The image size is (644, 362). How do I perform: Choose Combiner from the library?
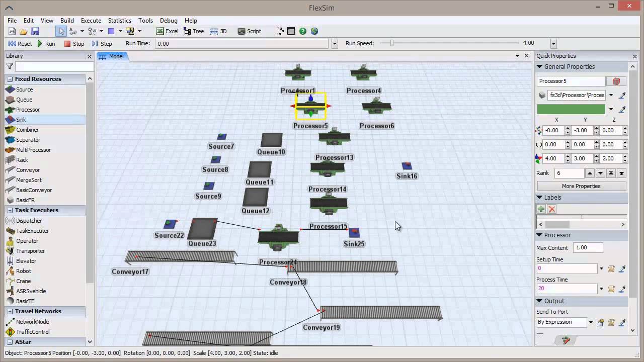[27, 130]
